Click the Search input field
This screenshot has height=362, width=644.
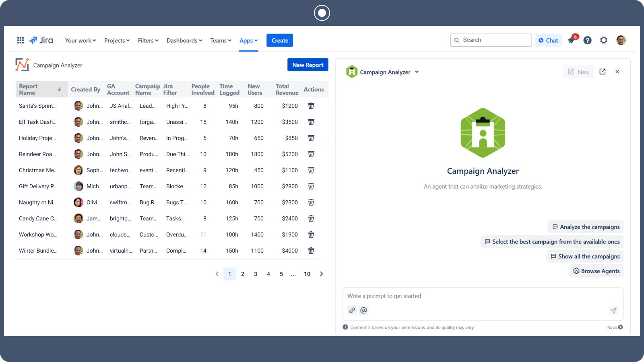pos(491,40)
